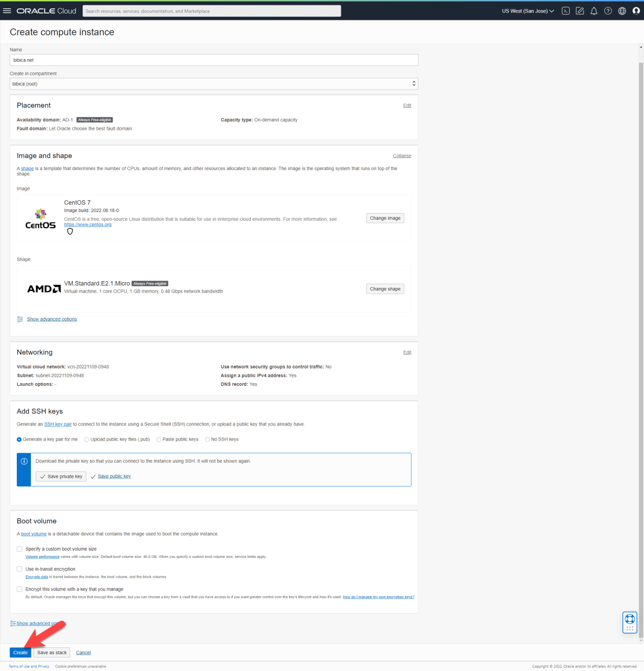
Task: Open the Encrypts data link
Action: click(37, 577)
